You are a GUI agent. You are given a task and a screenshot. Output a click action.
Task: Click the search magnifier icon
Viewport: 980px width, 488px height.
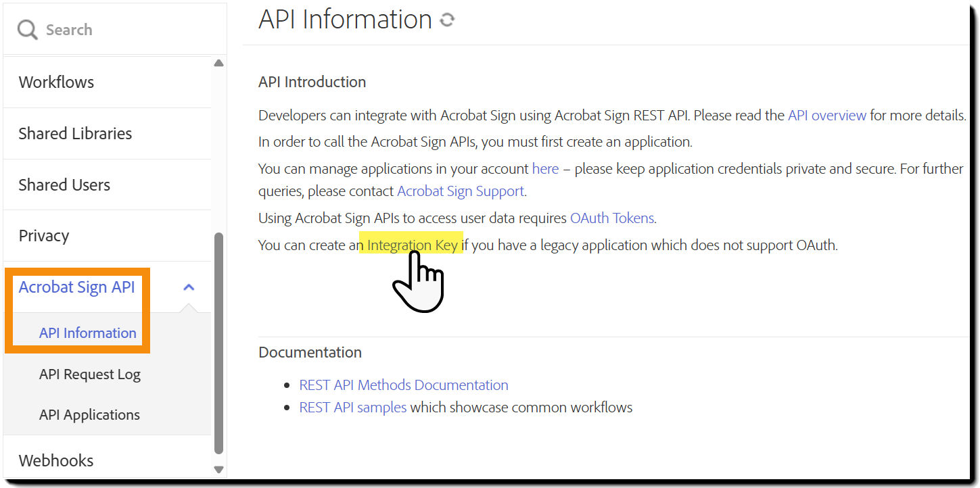pyautogui.click(x=26, y=29)
